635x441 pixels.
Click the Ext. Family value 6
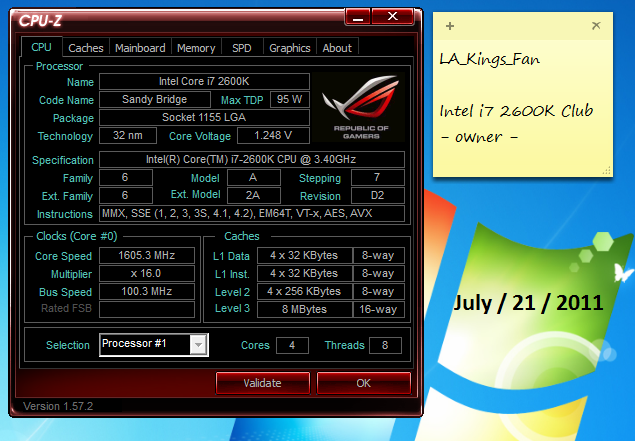pyautogui.click(x=126, y=195)
